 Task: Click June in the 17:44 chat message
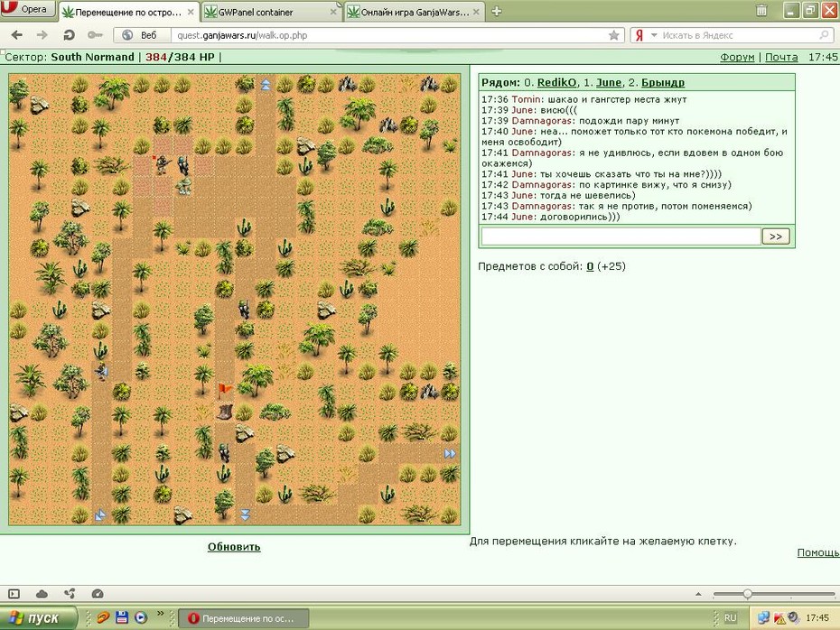[522, 217]
